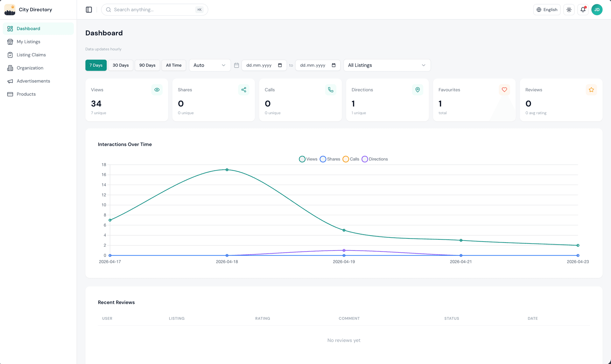Go to the Advertisements section
The height and width of the screenshot is (364, 611).
click(x=33, y=81)
